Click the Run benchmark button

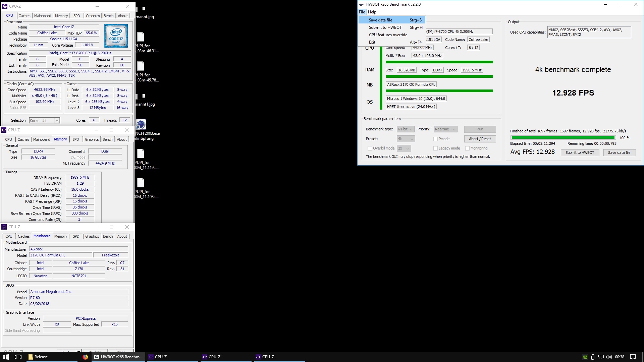(480, 129)
